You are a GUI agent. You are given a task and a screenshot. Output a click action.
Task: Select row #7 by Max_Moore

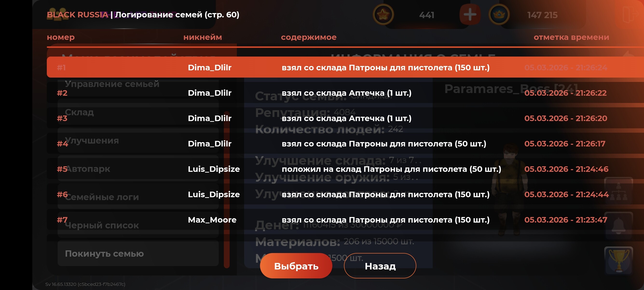click(345, 220)
